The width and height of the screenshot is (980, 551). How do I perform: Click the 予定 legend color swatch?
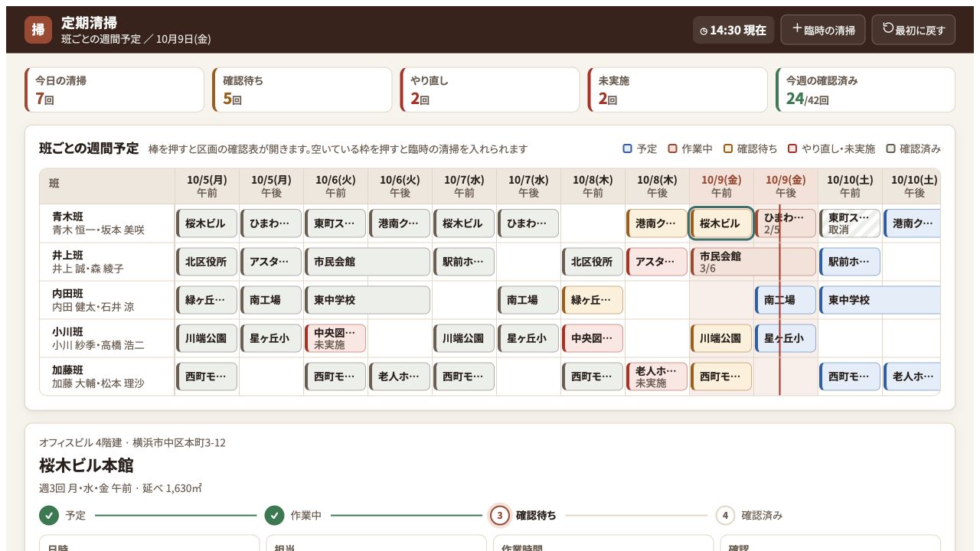click(627, 148)
